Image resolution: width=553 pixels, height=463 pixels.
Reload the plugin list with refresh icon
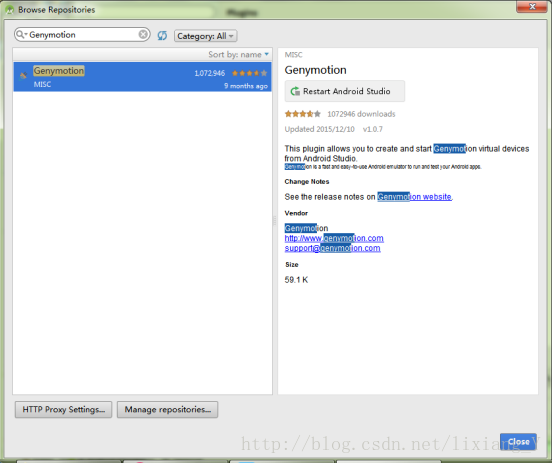[162, 35]
